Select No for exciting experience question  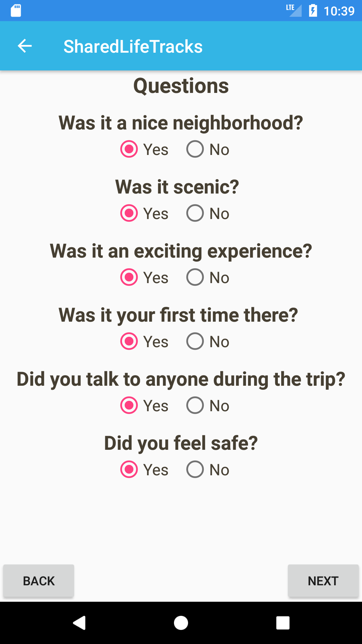(195, 277)
